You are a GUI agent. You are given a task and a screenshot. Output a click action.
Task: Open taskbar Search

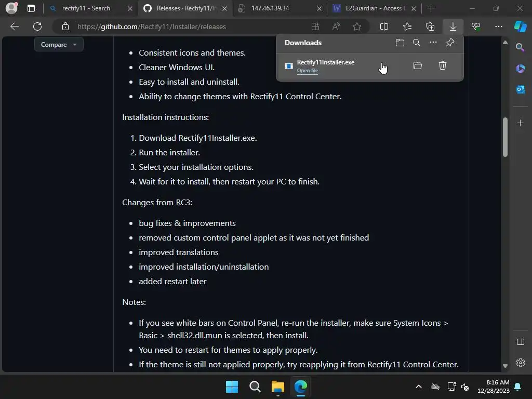[x=255, y=387]
